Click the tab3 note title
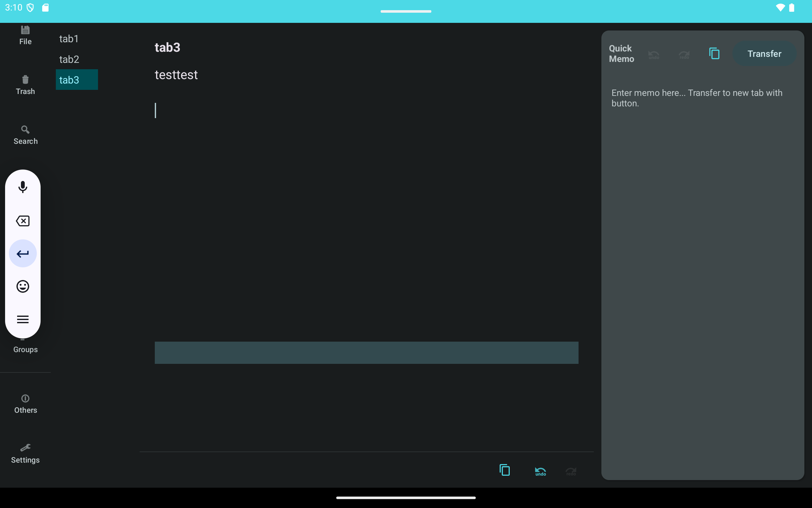The width and height of the screenshot is (812, 508). tap(167, 47)
